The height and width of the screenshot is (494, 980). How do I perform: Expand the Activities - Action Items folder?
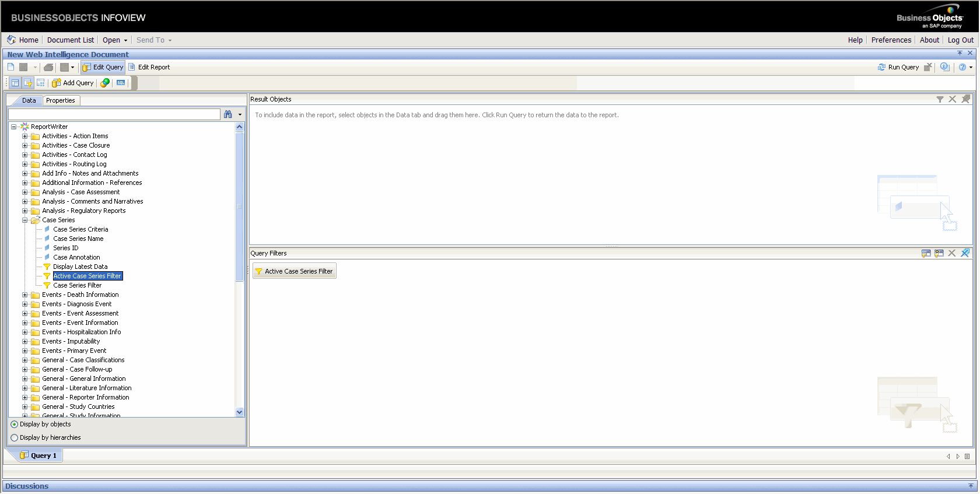pyautogui.click(x=25, y=136)
